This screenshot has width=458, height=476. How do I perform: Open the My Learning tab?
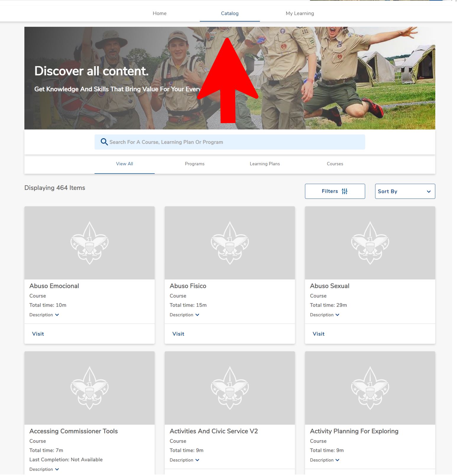[x=300, y=14]
